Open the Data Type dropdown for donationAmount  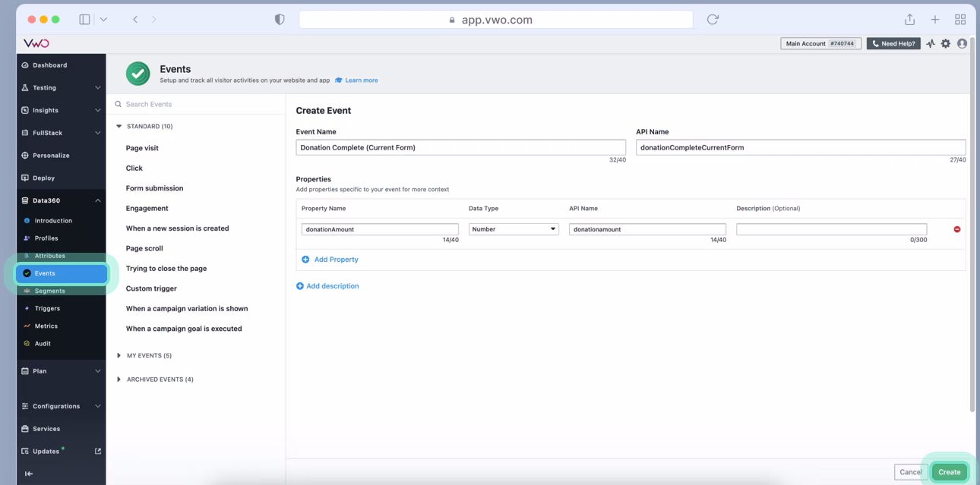[514, 228]
